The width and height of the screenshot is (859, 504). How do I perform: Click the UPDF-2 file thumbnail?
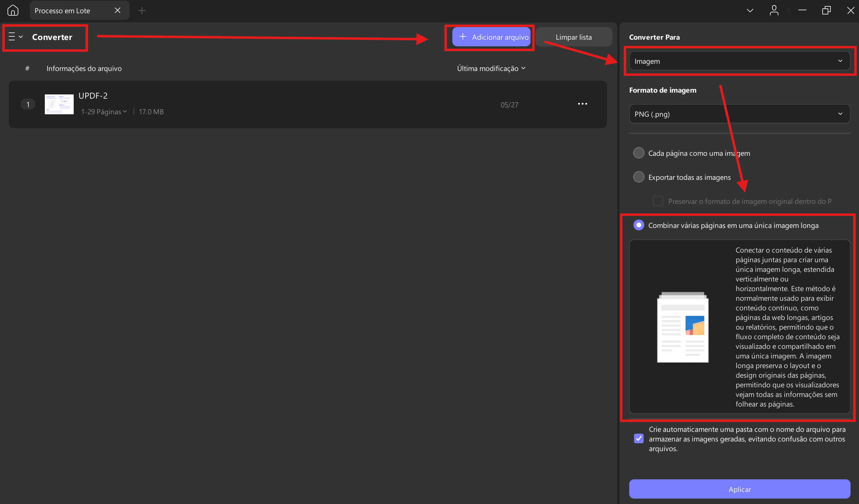click(59, 104)
